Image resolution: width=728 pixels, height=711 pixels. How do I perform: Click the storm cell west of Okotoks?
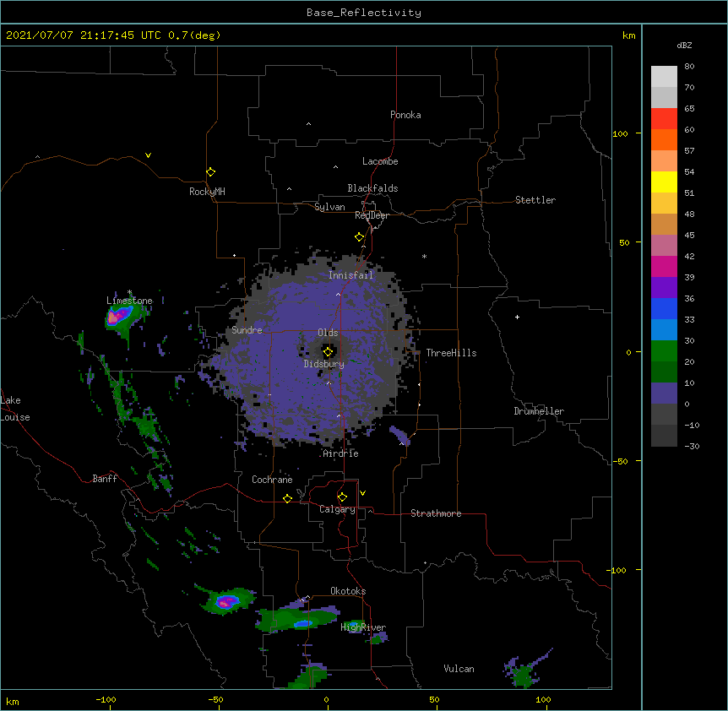point(226,601)
